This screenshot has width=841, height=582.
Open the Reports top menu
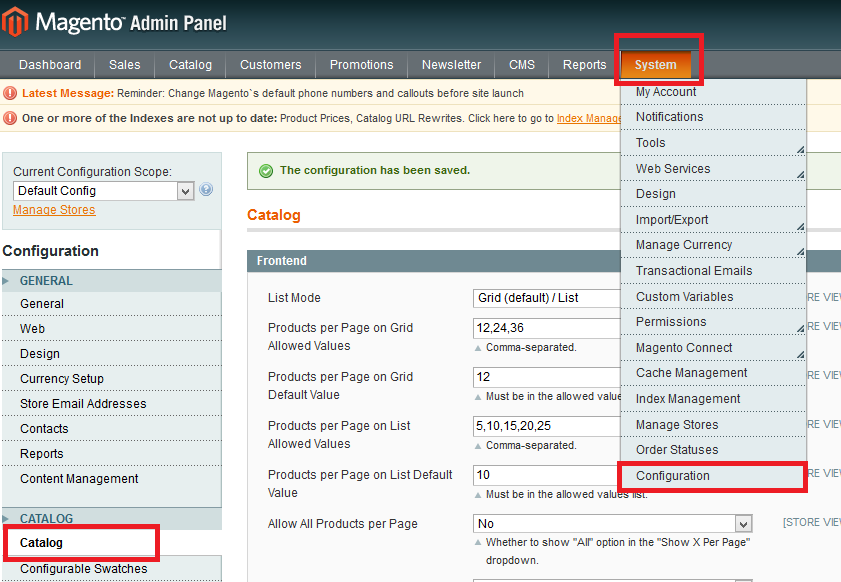584,65
